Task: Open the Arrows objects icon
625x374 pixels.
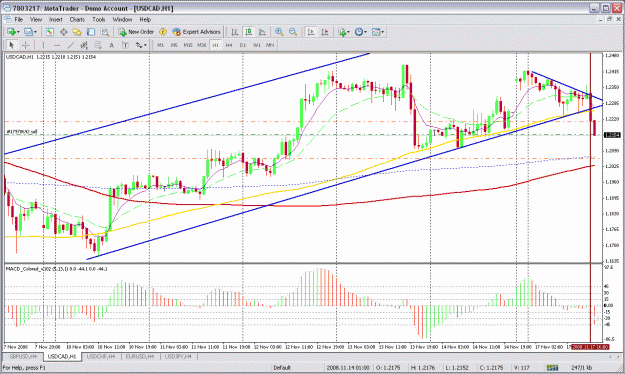Action: coord(139,45)
